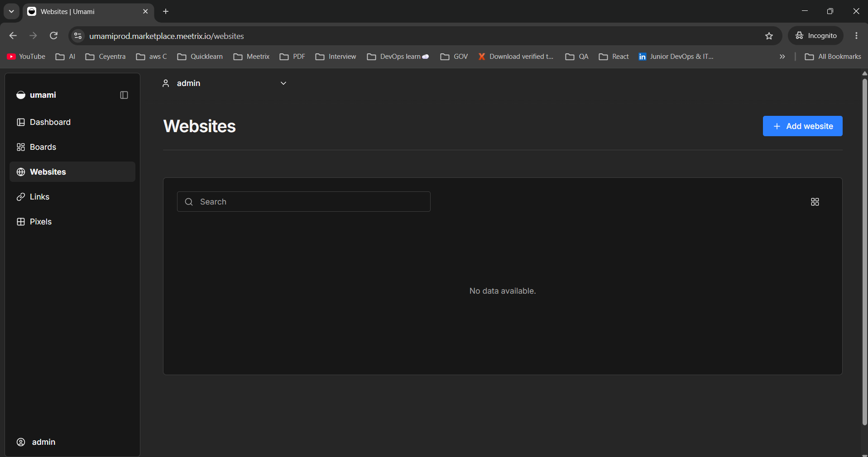This screenshot has width=868, height=457.
Task: Open the PDF bookmarks folder
Action: click(x=293, y=57)
